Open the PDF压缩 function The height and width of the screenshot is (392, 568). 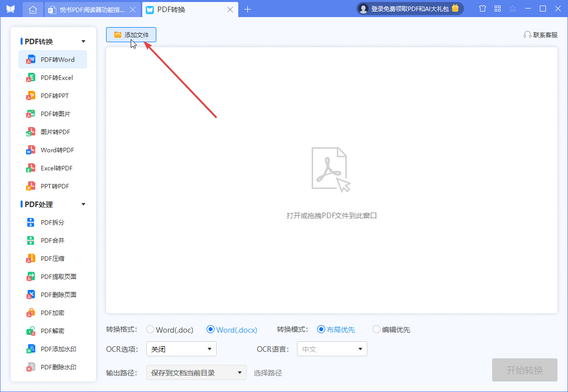(52, 258)
